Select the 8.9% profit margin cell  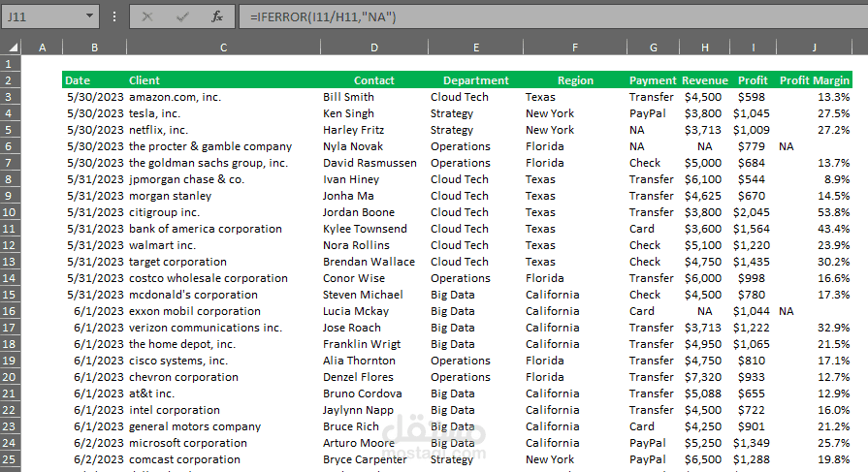815,179
